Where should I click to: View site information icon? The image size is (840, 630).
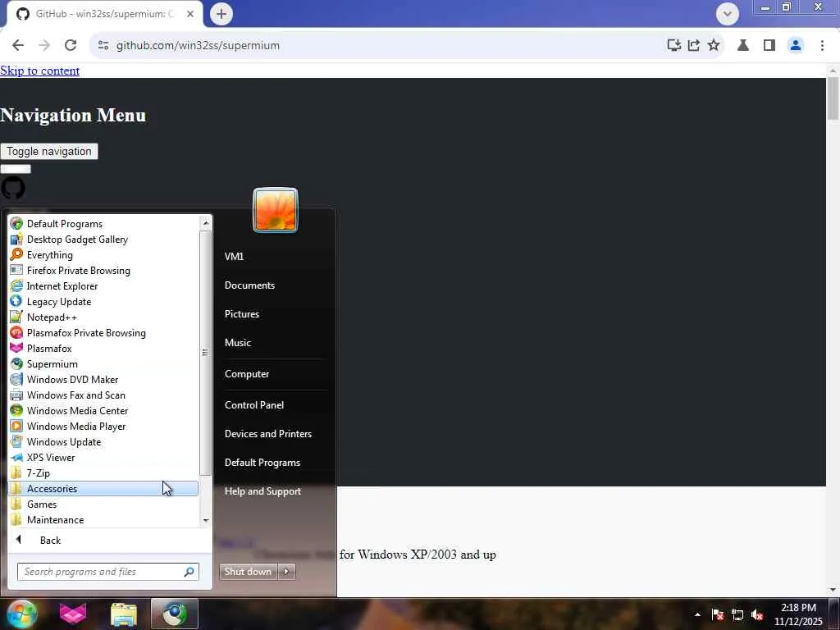[103, 46]
